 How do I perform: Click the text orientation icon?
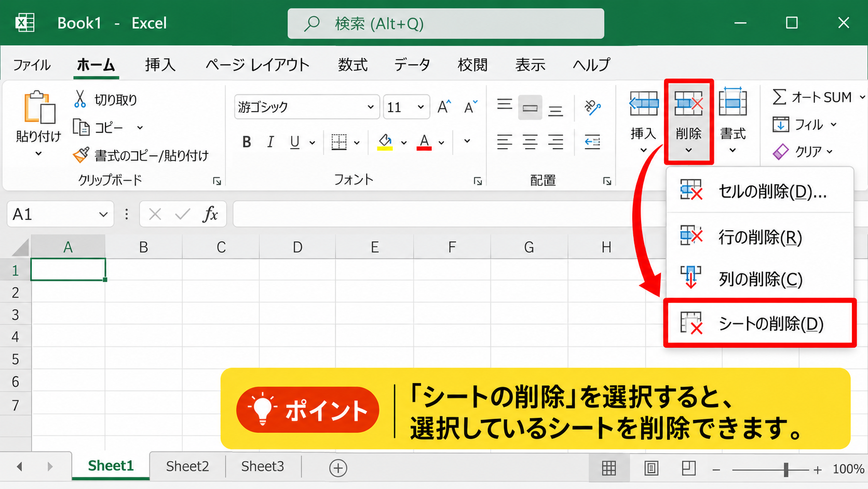point(592,107)
